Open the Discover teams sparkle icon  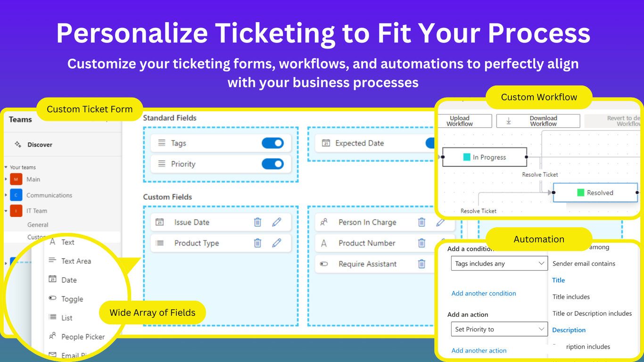click(18, 145)
